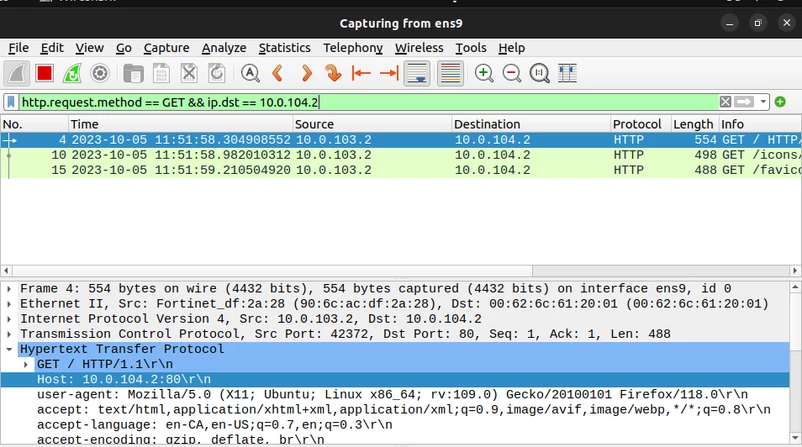Click the close capture file icon
Image resolution: width=802 pixels, height=447 pixels.
click(189, 74)
